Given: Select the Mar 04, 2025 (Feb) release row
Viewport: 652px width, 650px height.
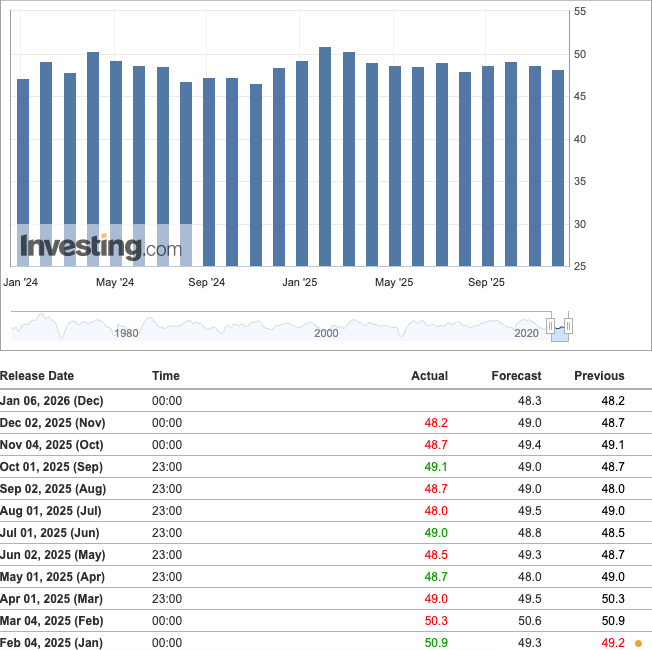Looking at the screenshot, I should click(x=326, y=620).
